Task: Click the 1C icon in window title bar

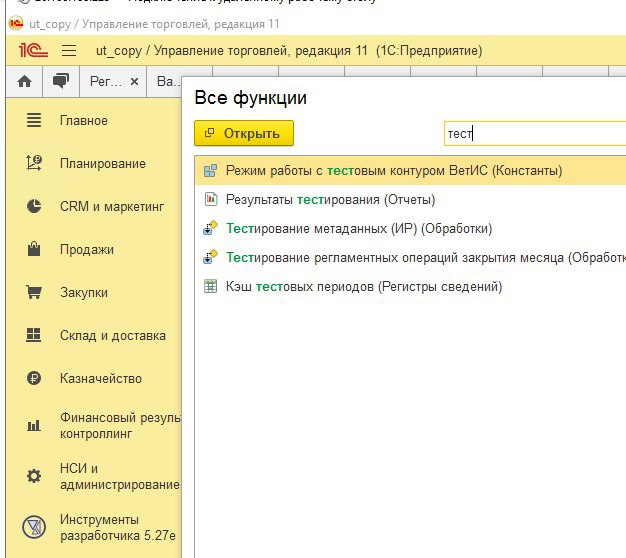Action: coord(16,24)
